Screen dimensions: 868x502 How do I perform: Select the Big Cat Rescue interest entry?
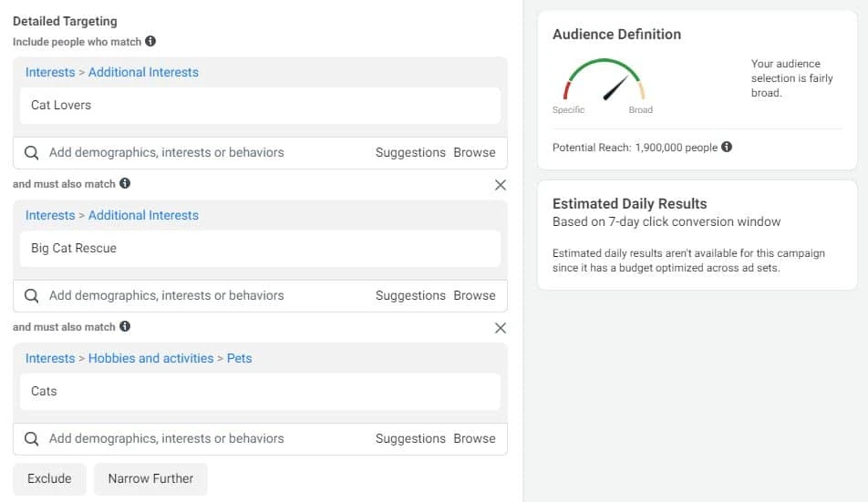click(x=74, y=248)
